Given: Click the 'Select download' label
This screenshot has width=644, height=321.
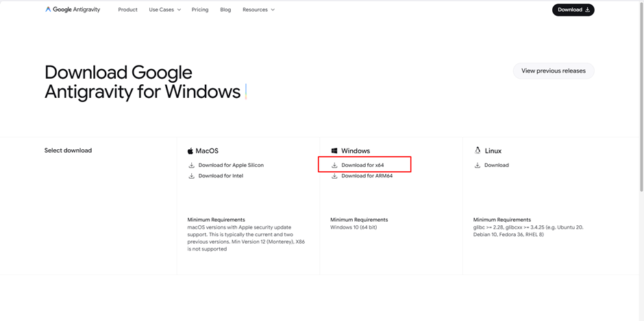Looking at the screenshot, I should pyautogui.click(x=68, y=151).
